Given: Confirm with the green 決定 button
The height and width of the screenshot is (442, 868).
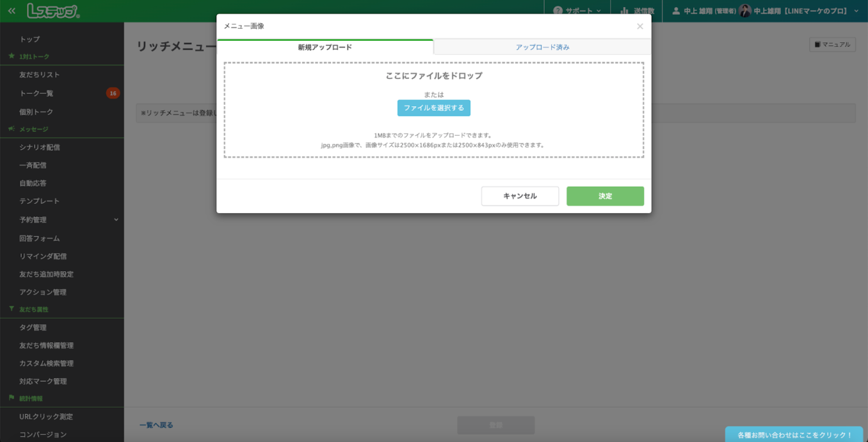Looking at the screenshot, I should (x=604, y=196).
